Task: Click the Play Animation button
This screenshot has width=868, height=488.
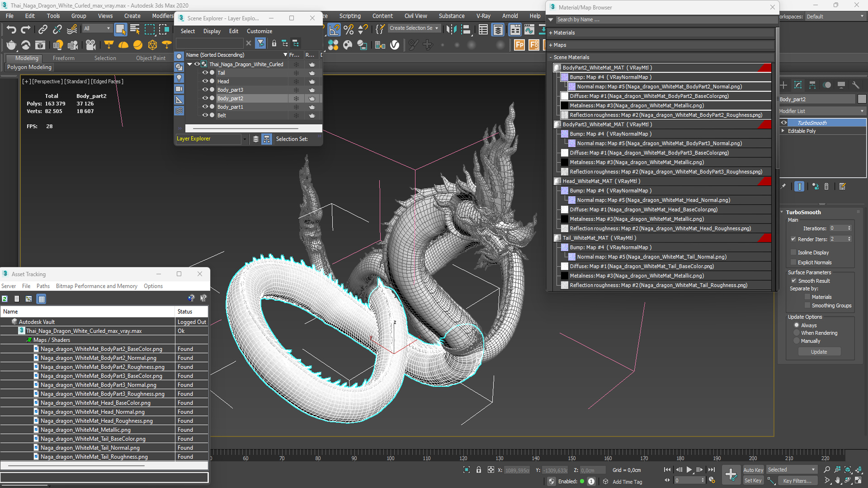Action: (x=689, y=470)
